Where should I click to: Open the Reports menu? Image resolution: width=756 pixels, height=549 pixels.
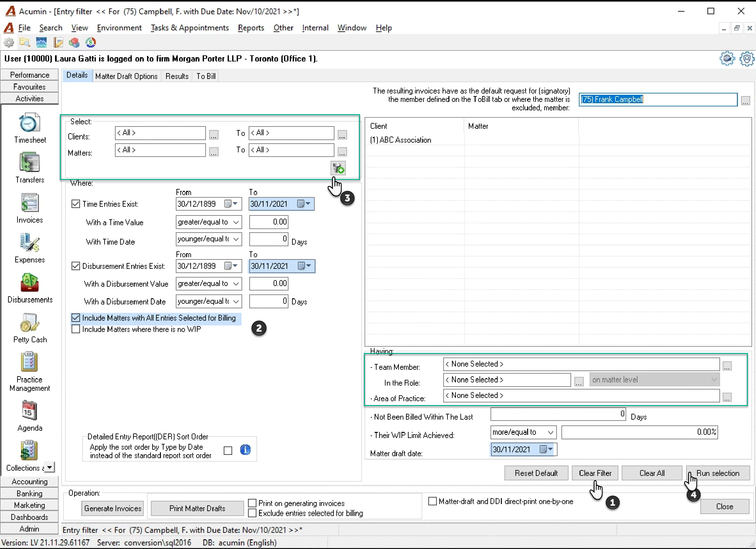coord(251,27)
